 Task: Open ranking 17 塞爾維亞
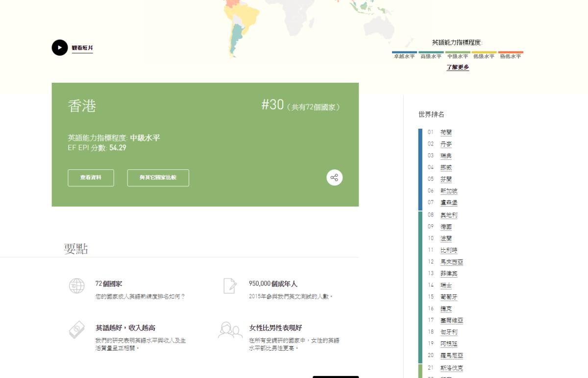pyautogui.click(x=452, y=320)
